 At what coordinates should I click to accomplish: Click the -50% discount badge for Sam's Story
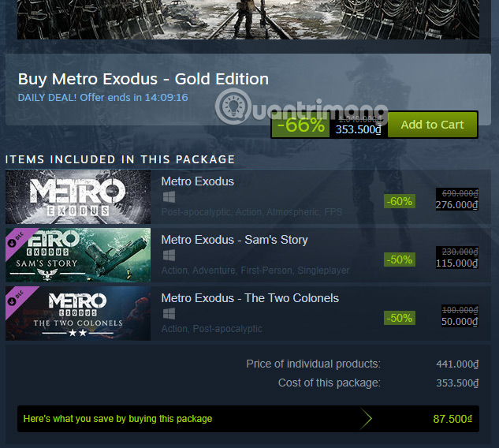[x=400, y=259]
